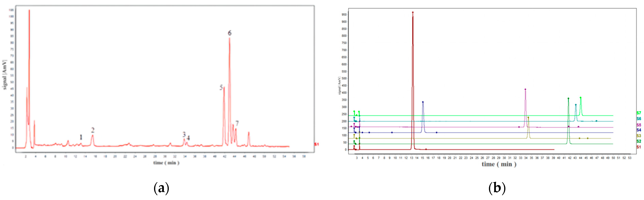Screen dimensions: 644x200
Task: Click S1 legend label in right chart
Action: tap(639, 147)
